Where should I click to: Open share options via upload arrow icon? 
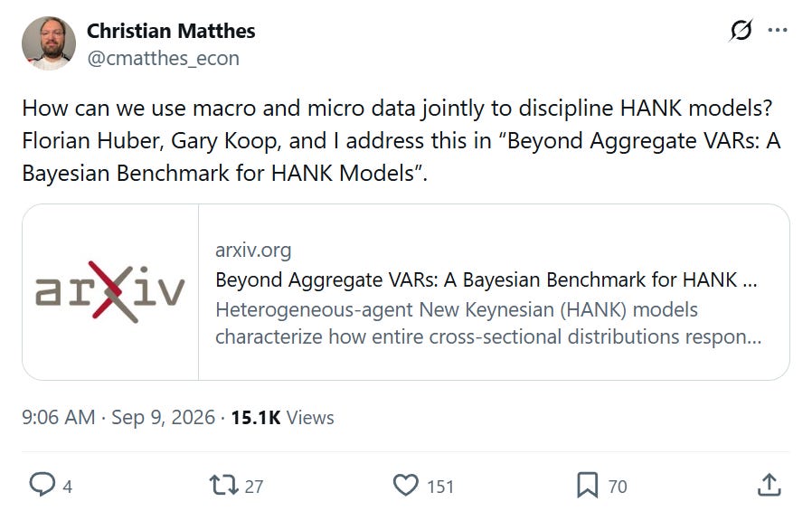point(769,485)
